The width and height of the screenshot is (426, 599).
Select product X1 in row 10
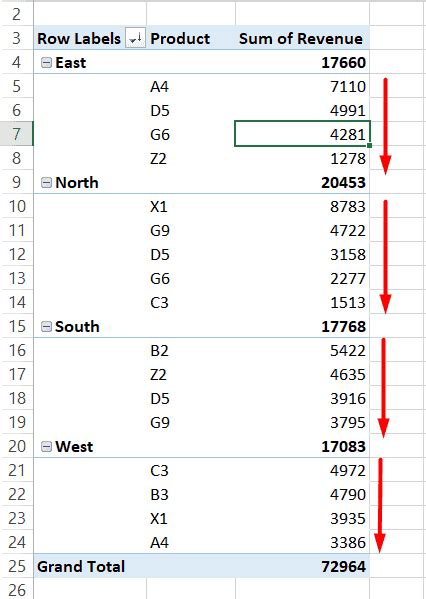coord(191,206)
